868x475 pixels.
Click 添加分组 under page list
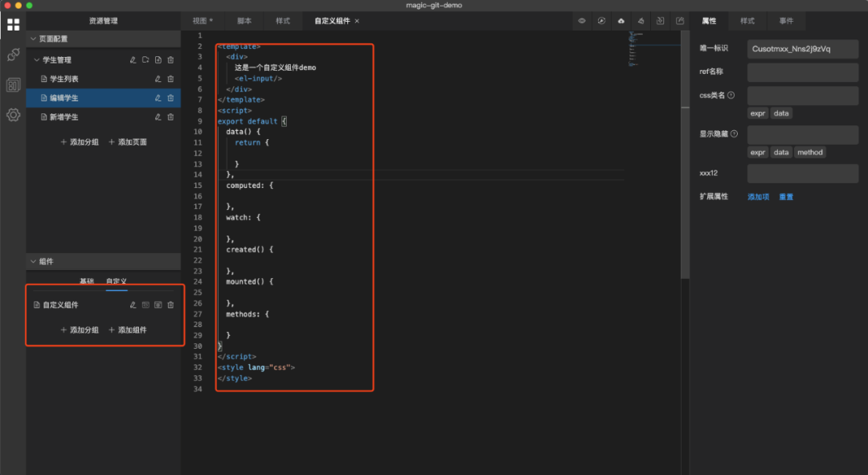(79, 142)
